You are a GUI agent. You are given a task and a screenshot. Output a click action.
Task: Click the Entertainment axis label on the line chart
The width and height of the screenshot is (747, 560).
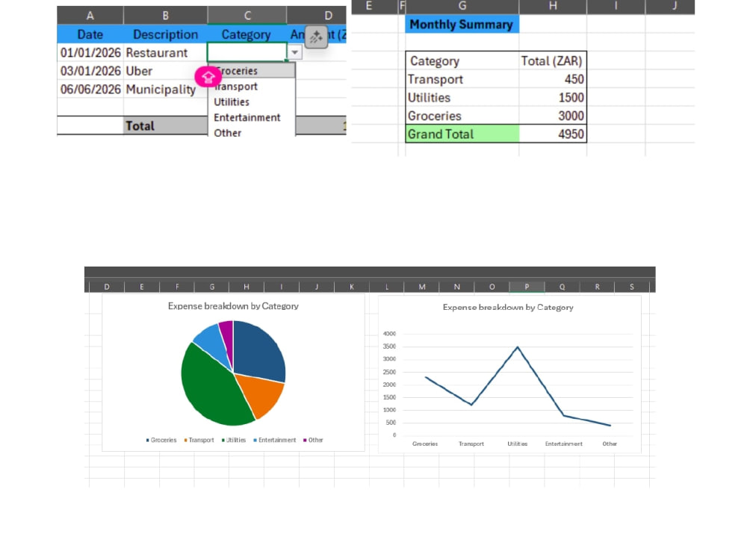563,444
